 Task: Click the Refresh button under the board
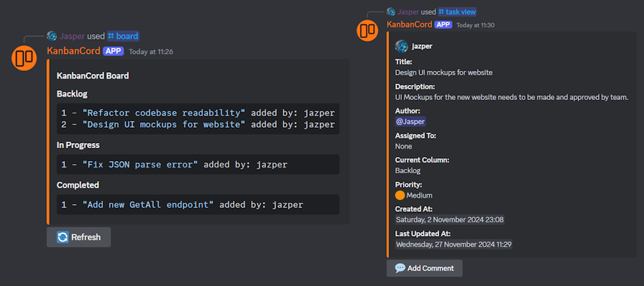click(78, 237)
